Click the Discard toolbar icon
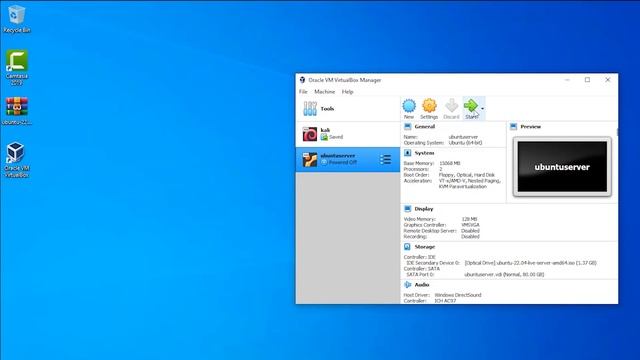 click(451, 109)
